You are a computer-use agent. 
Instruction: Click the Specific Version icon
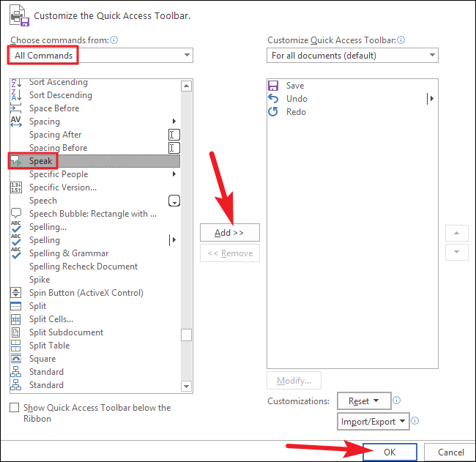(16, 187)
